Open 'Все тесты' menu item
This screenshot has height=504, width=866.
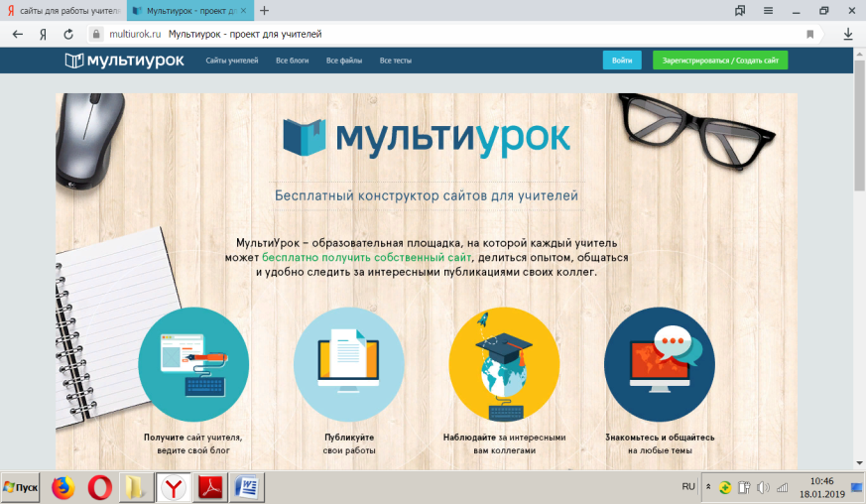(396, 61)
